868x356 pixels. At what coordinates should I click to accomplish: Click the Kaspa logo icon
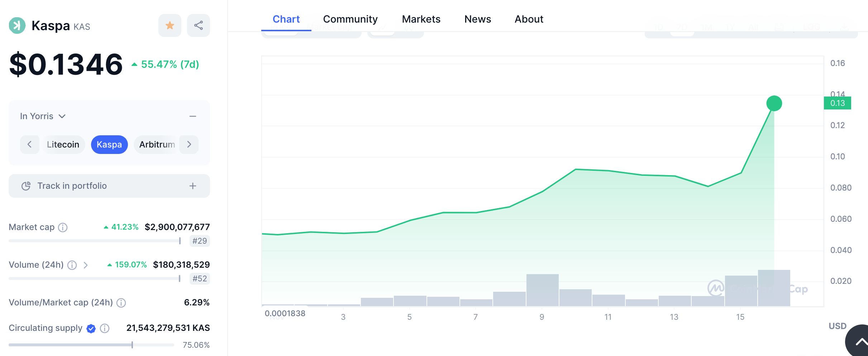point(17,25)
